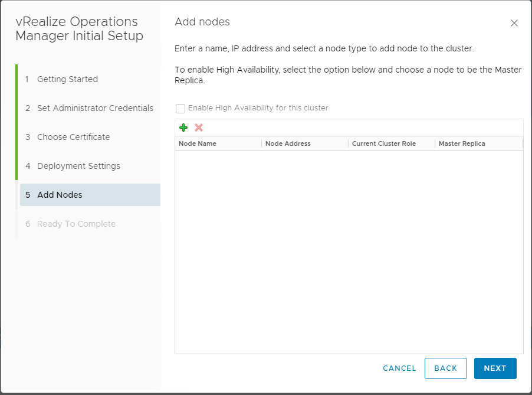The height and width of the screenshot is (395, 532).
Task: Click the Add nodes dialog heading
Action: 202,22
